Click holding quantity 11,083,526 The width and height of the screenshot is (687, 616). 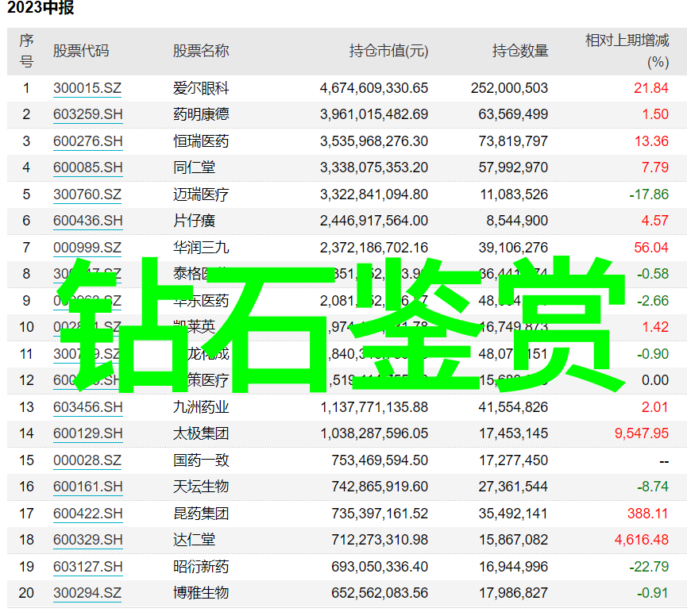514,194
